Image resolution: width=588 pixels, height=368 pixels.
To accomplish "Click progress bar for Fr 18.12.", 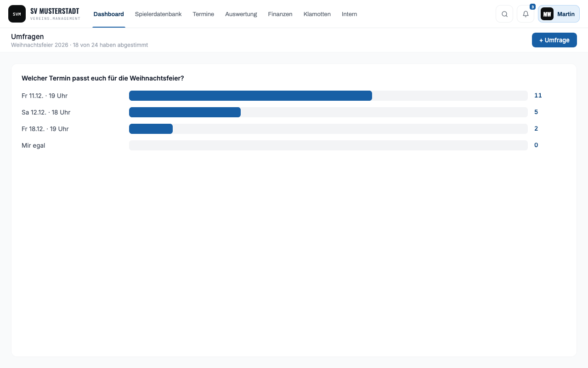I will [328, 129].
